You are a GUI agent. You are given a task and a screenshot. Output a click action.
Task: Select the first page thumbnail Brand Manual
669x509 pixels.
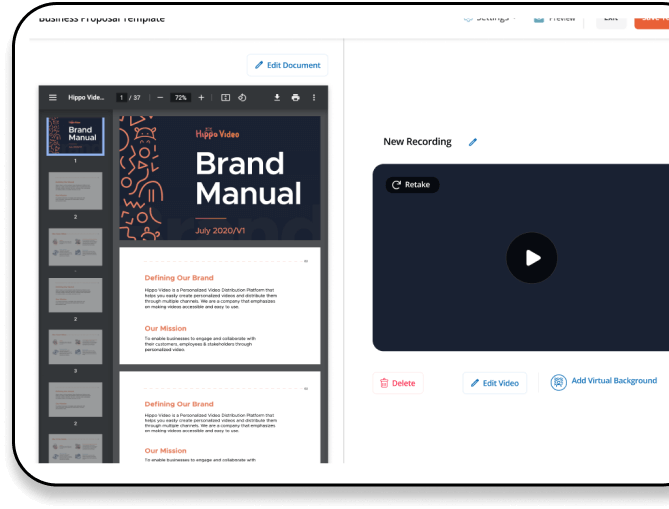pyautogui.click(x=75, y=134)
